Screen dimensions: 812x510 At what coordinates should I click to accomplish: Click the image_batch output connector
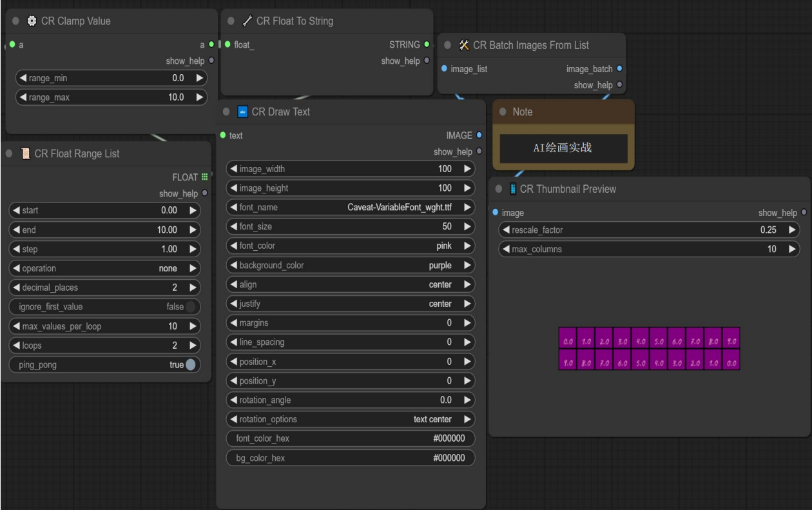[619, 69]
